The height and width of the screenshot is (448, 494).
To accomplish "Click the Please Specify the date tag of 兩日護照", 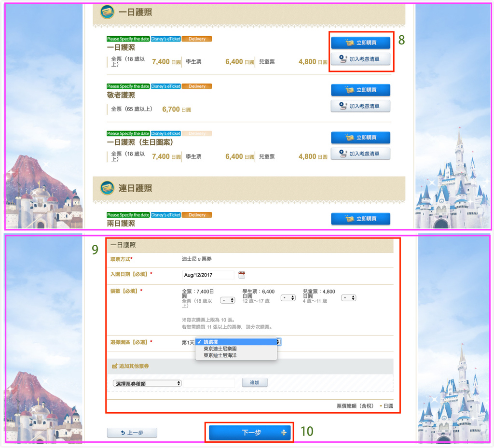I will 128,215.
